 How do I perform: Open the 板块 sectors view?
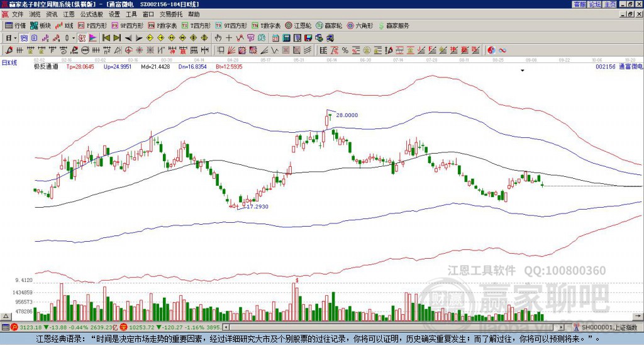click(41, 25)
